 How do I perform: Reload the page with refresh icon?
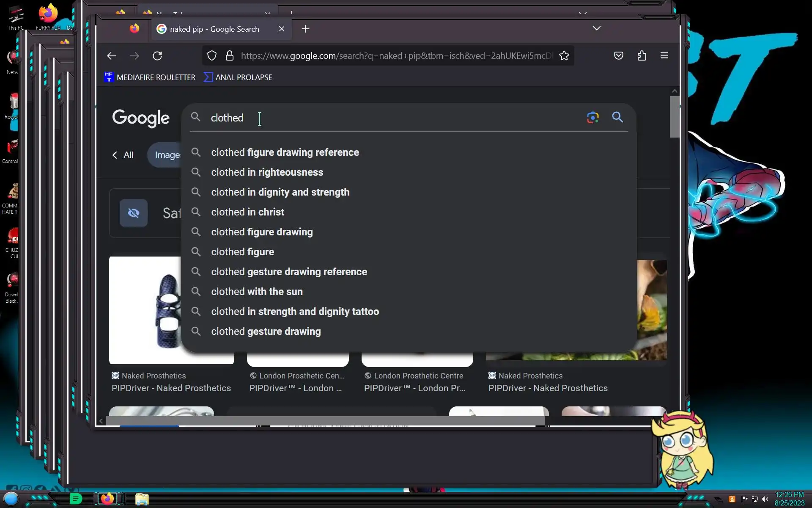tap(157, 56)
